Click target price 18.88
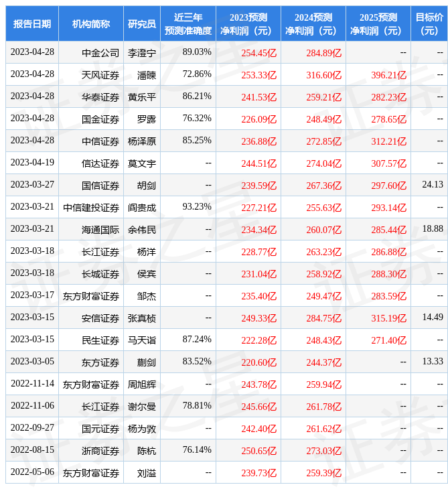Image resolution: width=448 pixels, height=489 pixels. coord(433,229)
